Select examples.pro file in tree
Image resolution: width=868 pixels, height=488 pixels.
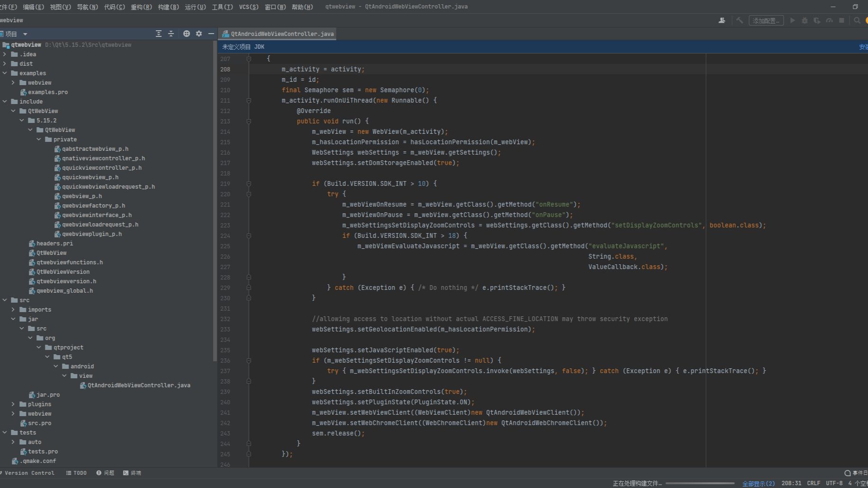click(44, 92)
